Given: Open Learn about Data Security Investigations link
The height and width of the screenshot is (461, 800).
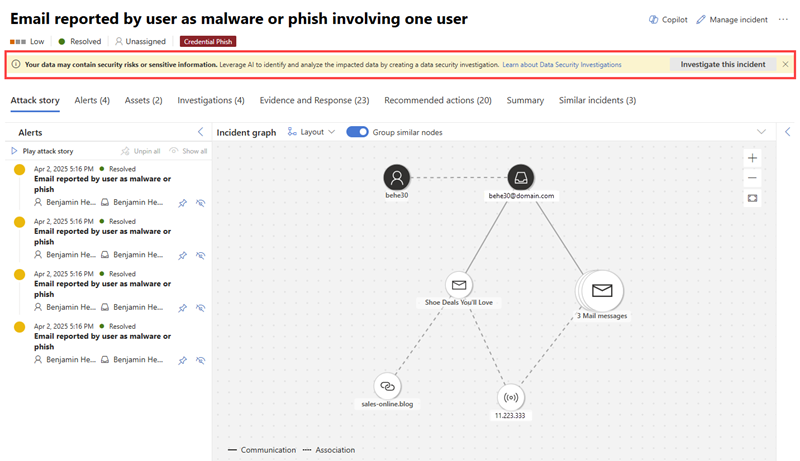Looking at the screenshot, I should coord(562,64).
